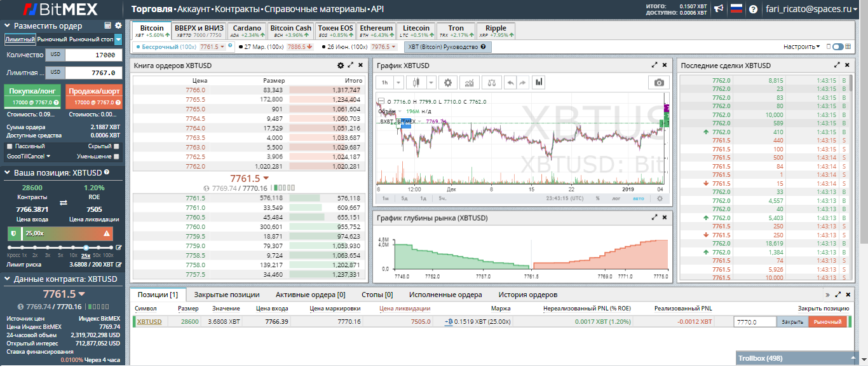The width and height of the screenshot is (868, 369).
Task: Click the Закрыть position button
Action: coord(792,322)
